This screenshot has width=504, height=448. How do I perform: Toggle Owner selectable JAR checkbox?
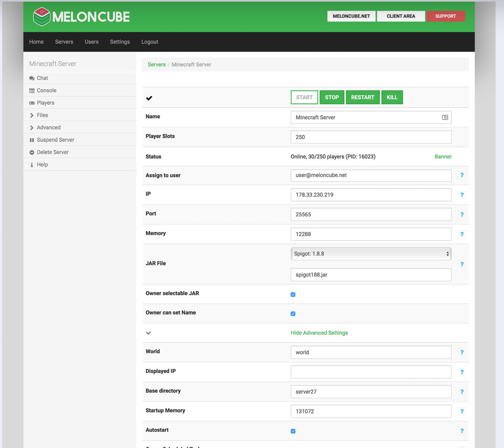pyautogui.click(x=293, y=295)
